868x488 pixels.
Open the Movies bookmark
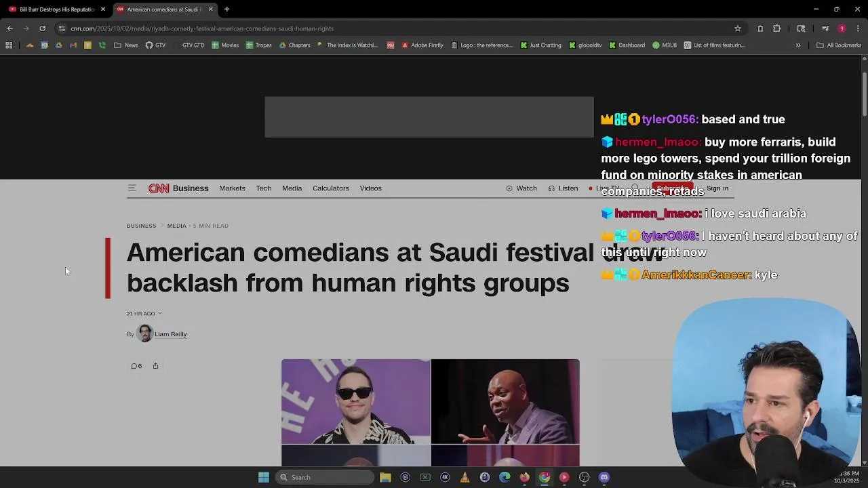pos(225,45)
